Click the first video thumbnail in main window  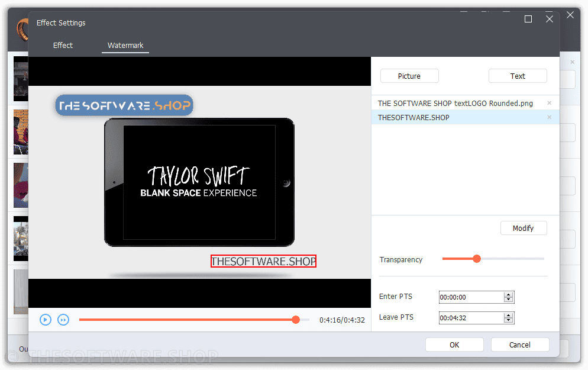(21, 78)
